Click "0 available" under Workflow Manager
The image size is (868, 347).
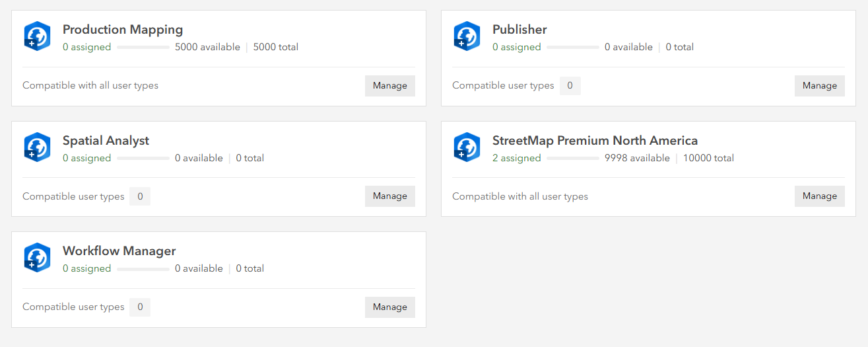(199, 269)
